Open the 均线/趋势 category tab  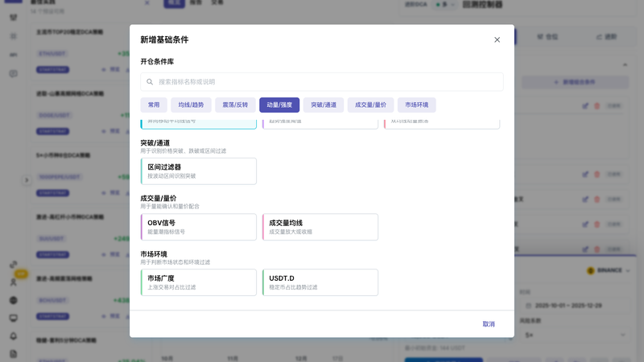pyautogui.click(x=191, y=105)
